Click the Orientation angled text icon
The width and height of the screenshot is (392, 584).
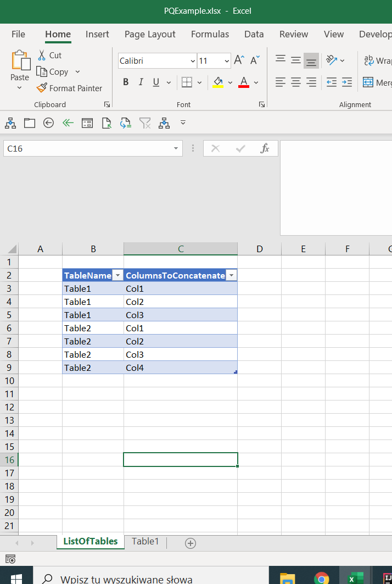click(331, 60)
